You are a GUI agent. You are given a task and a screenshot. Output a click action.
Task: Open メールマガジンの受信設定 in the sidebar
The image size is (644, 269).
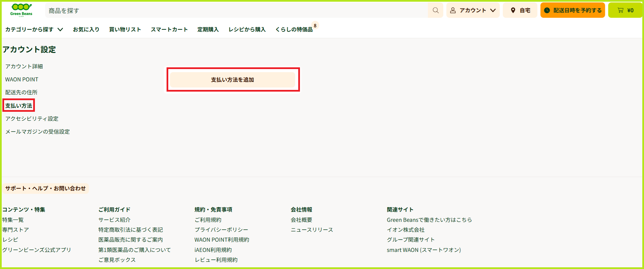point(37,132)
